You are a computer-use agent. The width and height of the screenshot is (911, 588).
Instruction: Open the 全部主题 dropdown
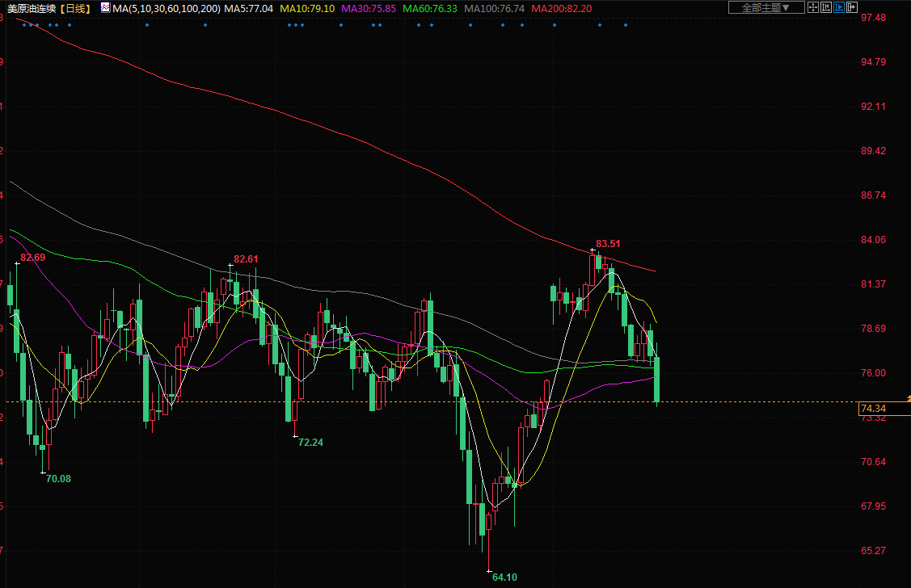pyautogui.click(x=766, y=7)
